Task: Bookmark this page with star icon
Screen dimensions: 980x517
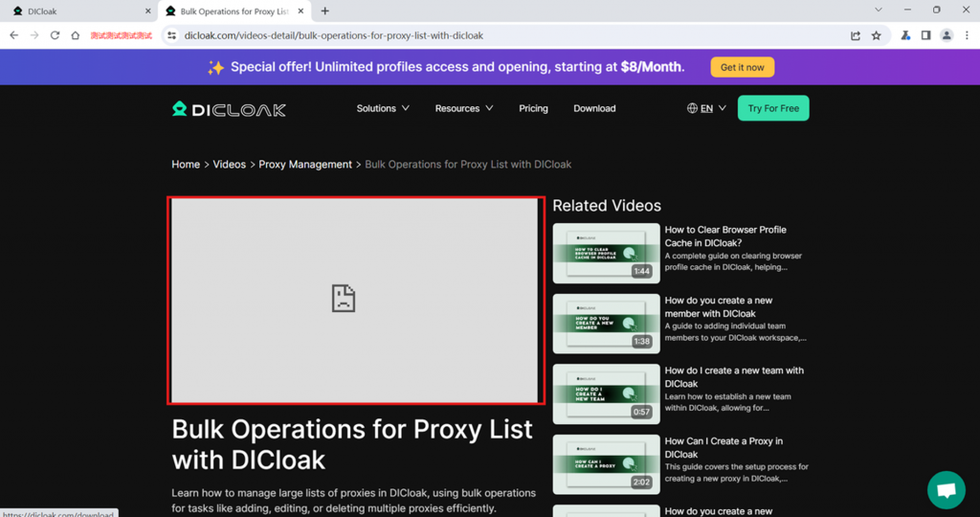Action: (x=876, y=35)
